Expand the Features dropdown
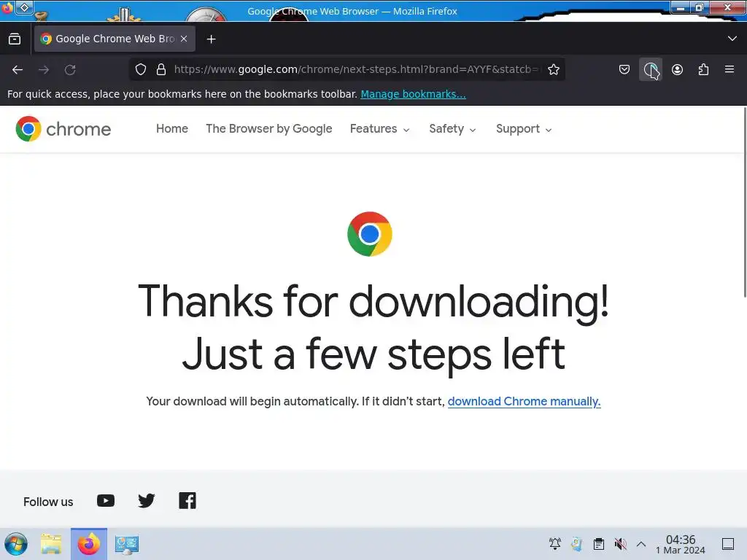 (379, 128)
